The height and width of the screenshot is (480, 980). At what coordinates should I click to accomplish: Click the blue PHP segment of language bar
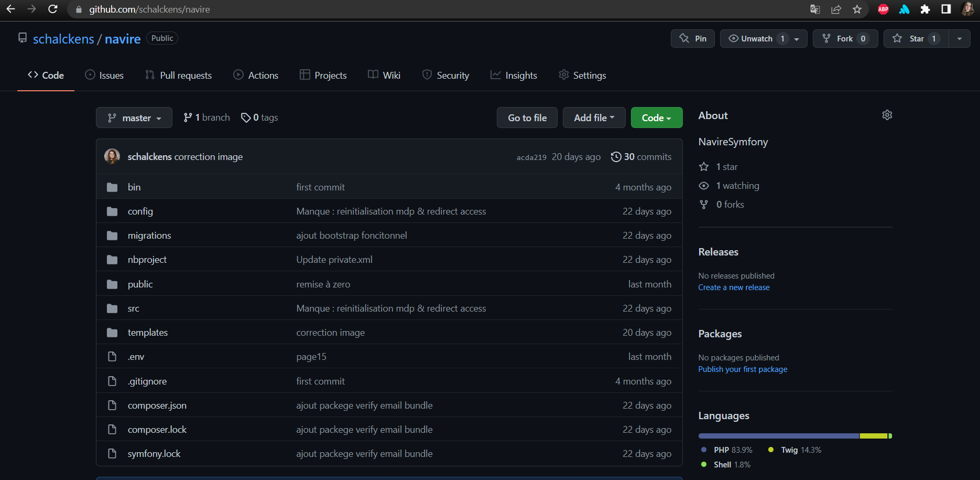(779, 436)
